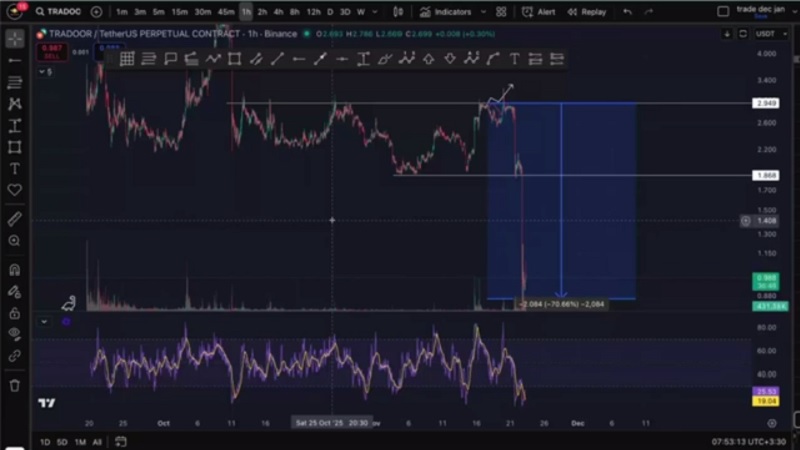Viewport: 800px width, 450px height.
Task: Select the 1M date range
Action: pyautogui.click(x=78, y=441)
